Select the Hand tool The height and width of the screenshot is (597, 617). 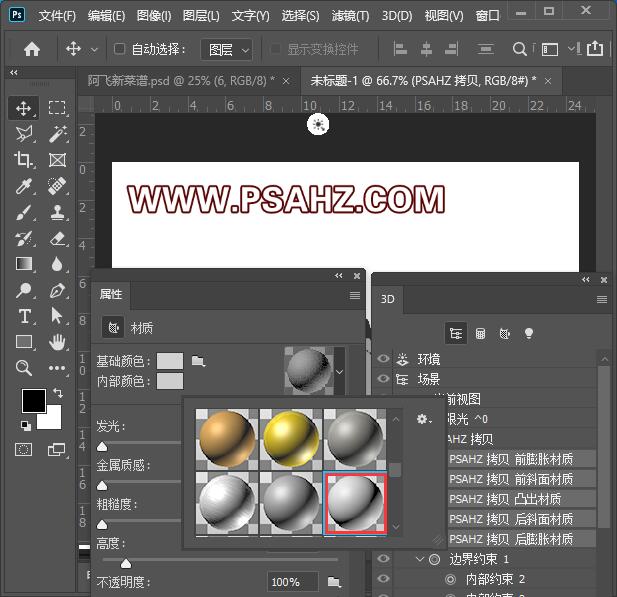click(x=57, y=342)
